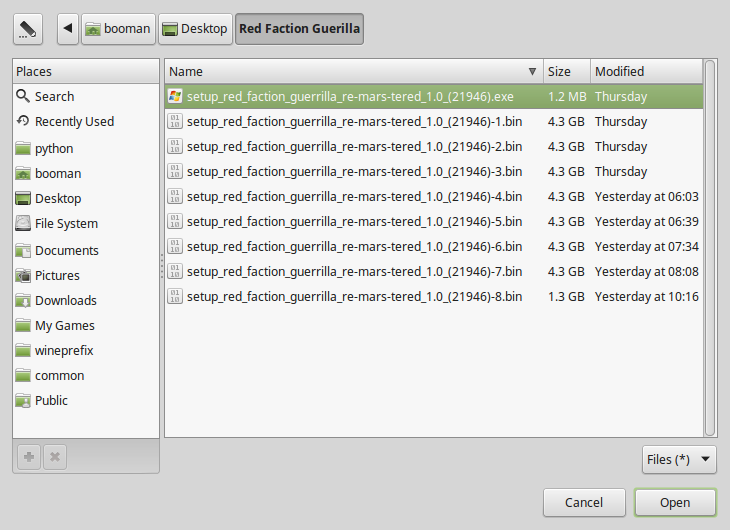The image size is (730, 530).
Task: Click the Yesterday at 06:39 modified cell
Action: point(647,222)
